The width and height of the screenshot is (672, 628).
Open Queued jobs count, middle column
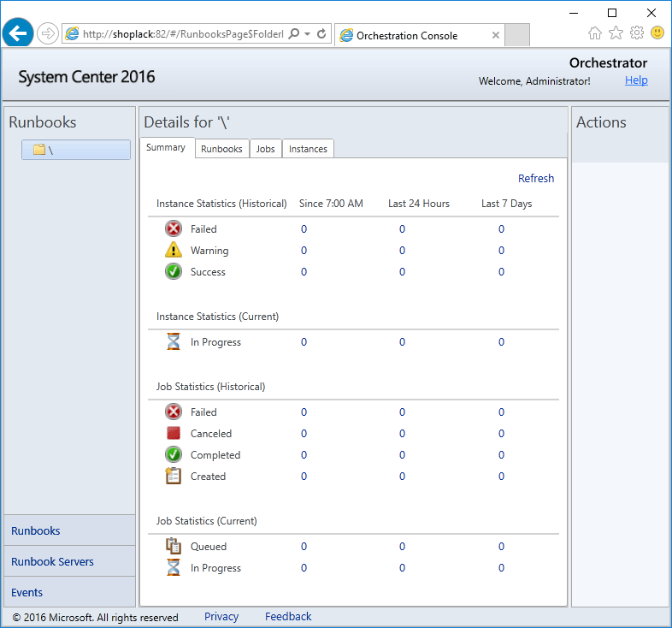(402, 547)
